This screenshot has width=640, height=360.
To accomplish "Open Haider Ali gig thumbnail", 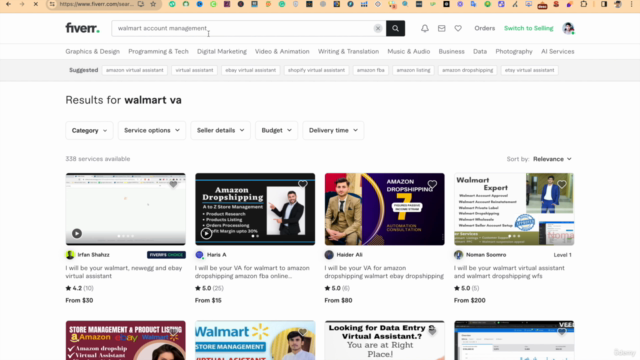I will point(384,209).
